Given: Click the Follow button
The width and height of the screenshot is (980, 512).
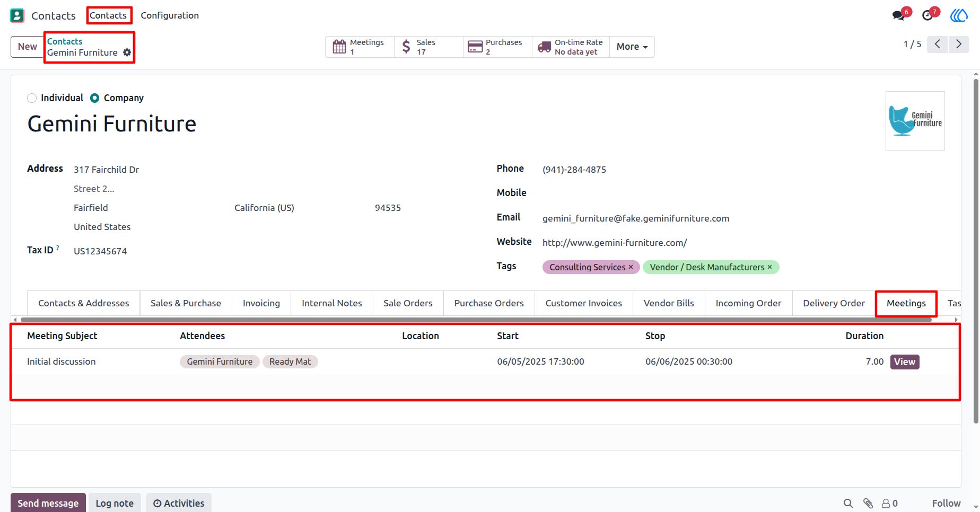Looking at the screenshot, I should 947,504.
